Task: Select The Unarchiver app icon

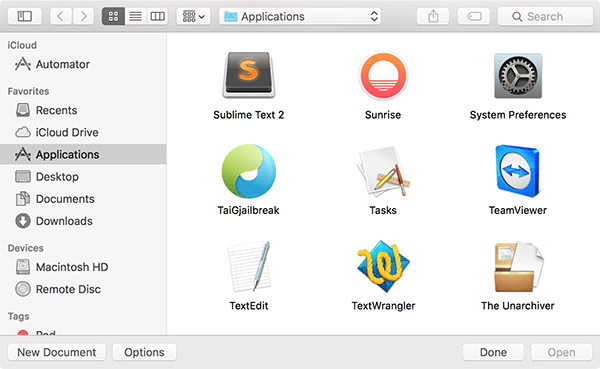Action: (518, 267)
